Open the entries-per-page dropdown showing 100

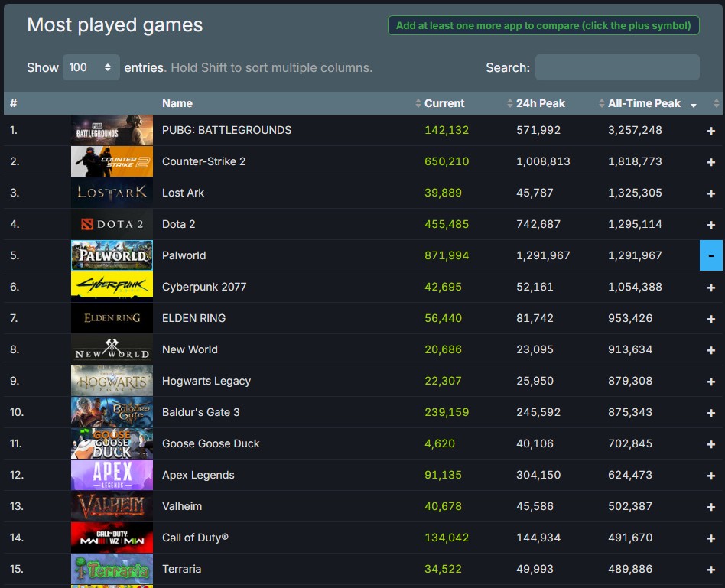[91, 67]
